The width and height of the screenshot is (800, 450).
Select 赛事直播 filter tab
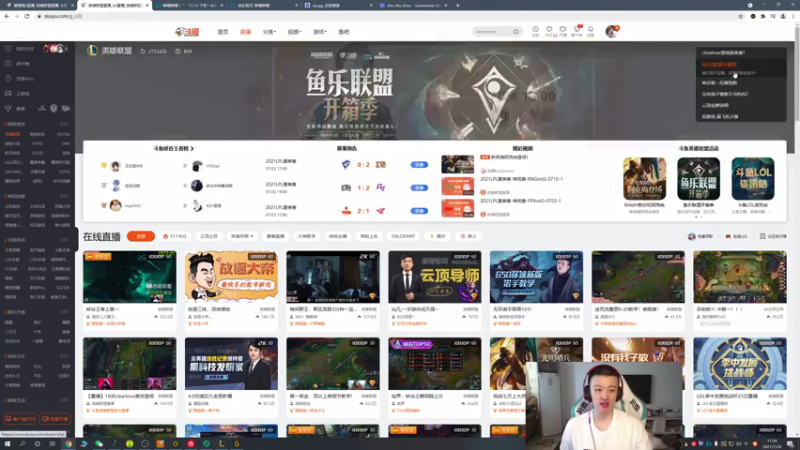[x=276, y=236]
